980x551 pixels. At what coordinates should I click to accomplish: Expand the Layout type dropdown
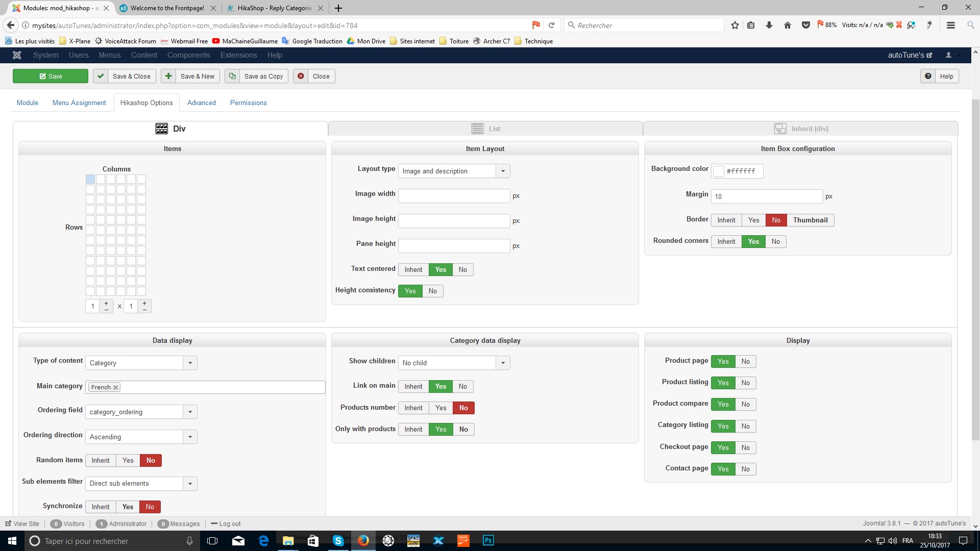(503, 171)
